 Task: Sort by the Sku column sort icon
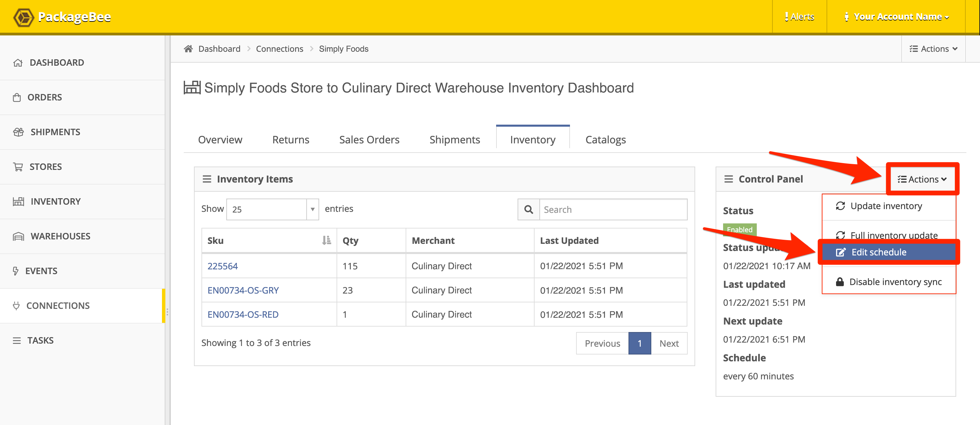[326, 240]
